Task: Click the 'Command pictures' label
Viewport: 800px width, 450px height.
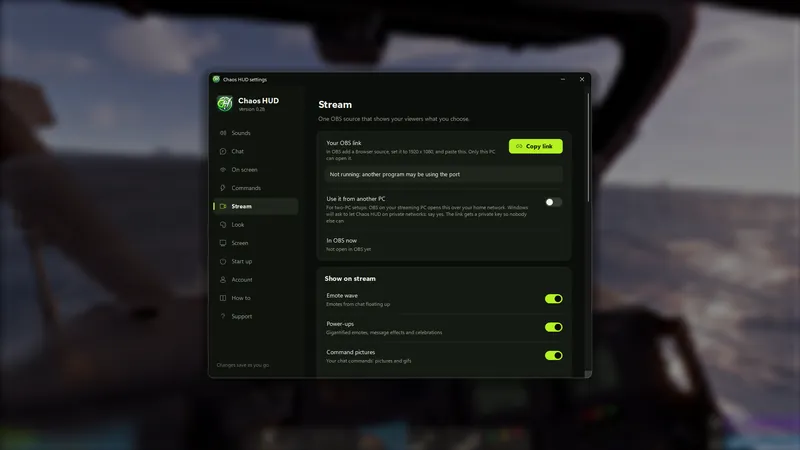Action: click(351, 352)
